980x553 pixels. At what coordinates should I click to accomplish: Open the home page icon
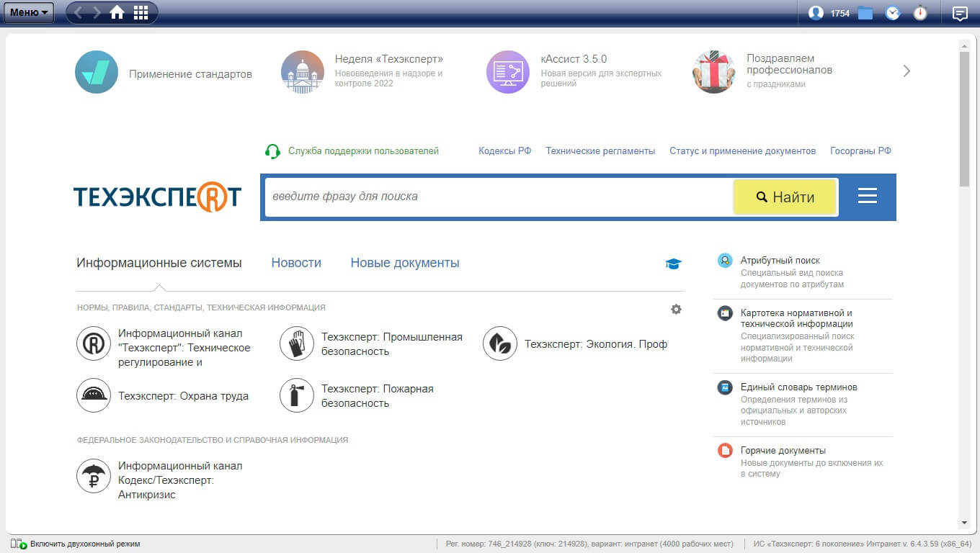(117, 13)
